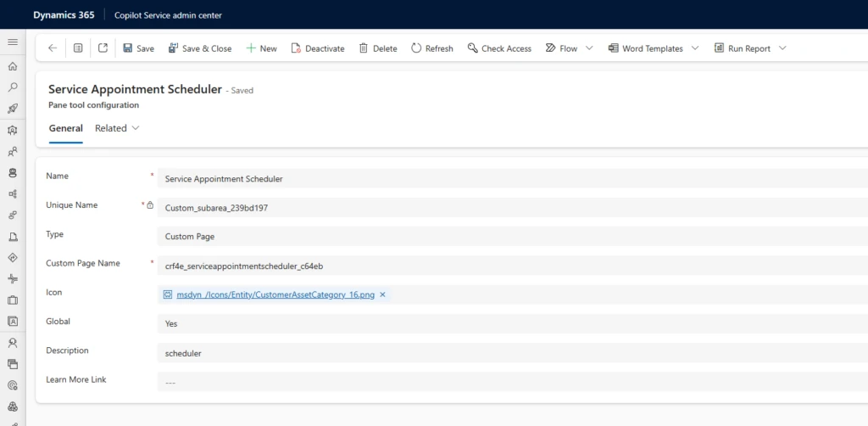This screenshot has height=426, width=868.
Task: Open the CustomerAssetCategory_16.png icon link
Action: click(x=275, y=294)
